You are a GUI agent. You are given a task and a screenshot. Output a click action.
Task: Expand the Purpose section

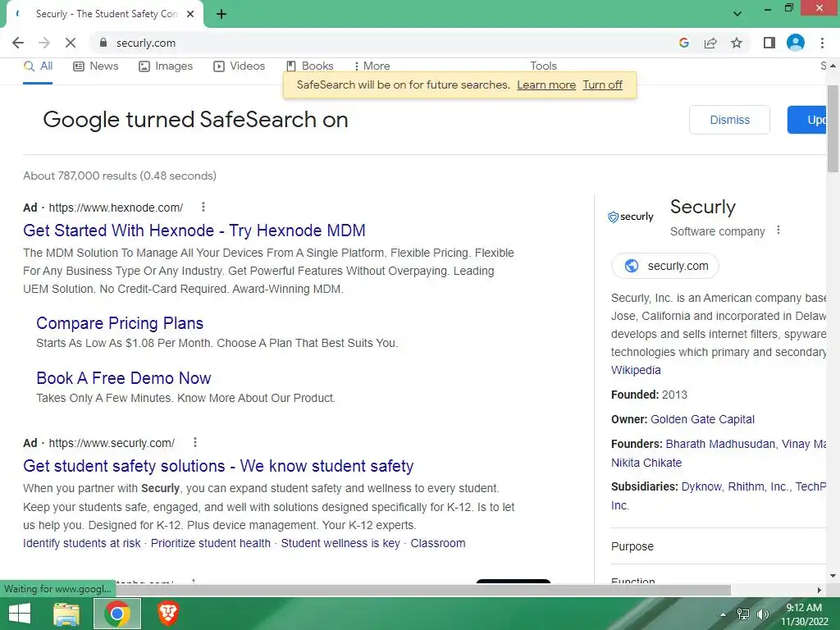719,546
